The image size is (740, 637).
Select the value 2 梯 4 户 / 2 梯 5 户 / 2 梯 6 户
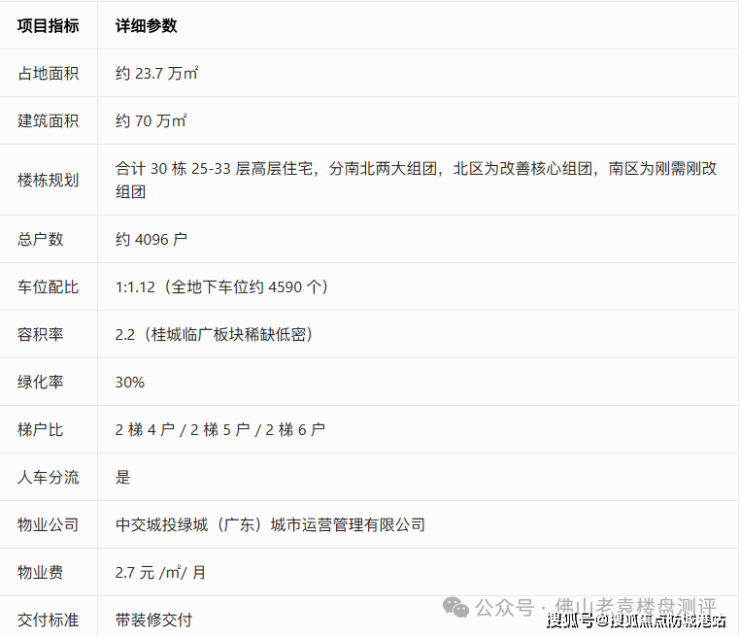coord(220,430)
